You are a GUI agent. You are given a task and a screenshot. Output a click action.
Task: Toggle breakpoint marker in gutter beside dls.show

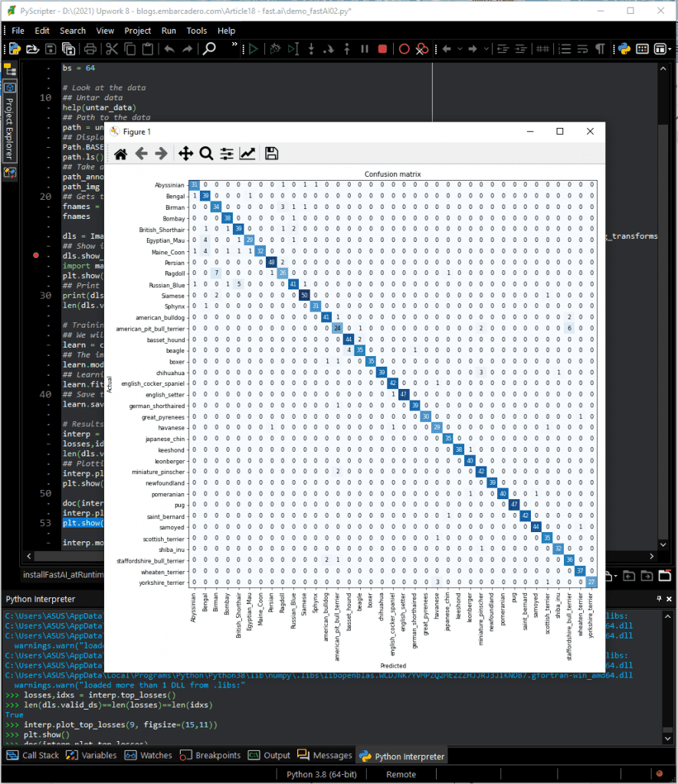(x=36, y=256)
